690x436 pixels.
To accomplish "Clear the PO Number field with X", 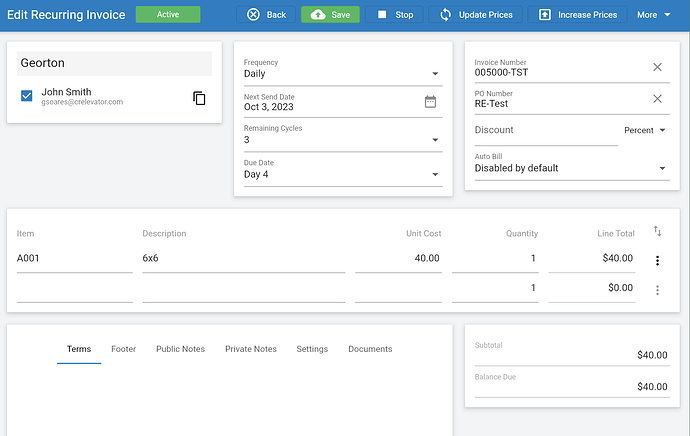I will pos(657,99).
